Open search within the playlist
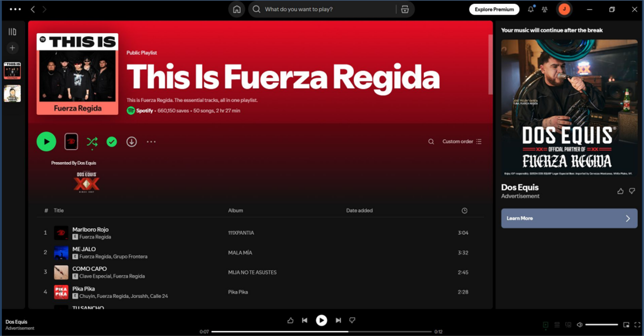Viewport: 644px width, 336px height. pyautogui.click(x=431, y=141)
